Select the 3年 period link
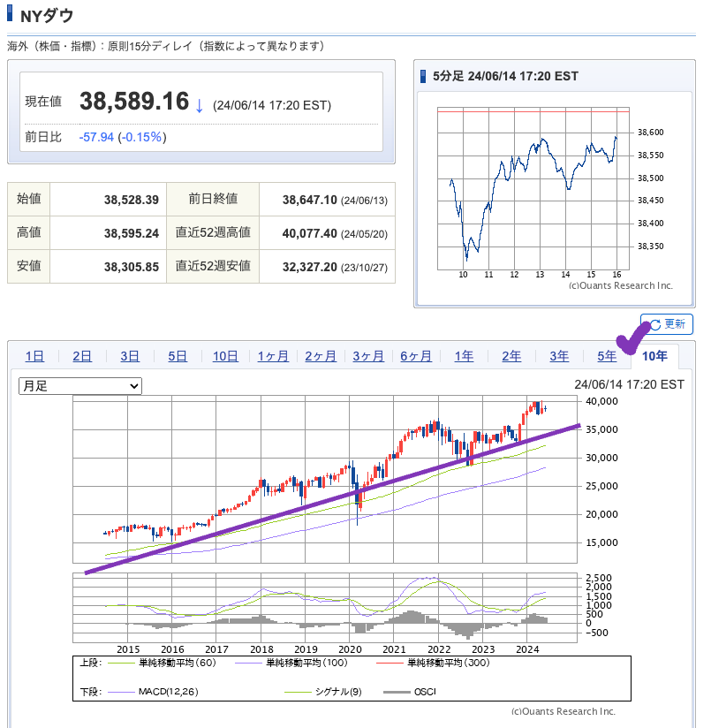711x728 pixels. tap(559, 356)
